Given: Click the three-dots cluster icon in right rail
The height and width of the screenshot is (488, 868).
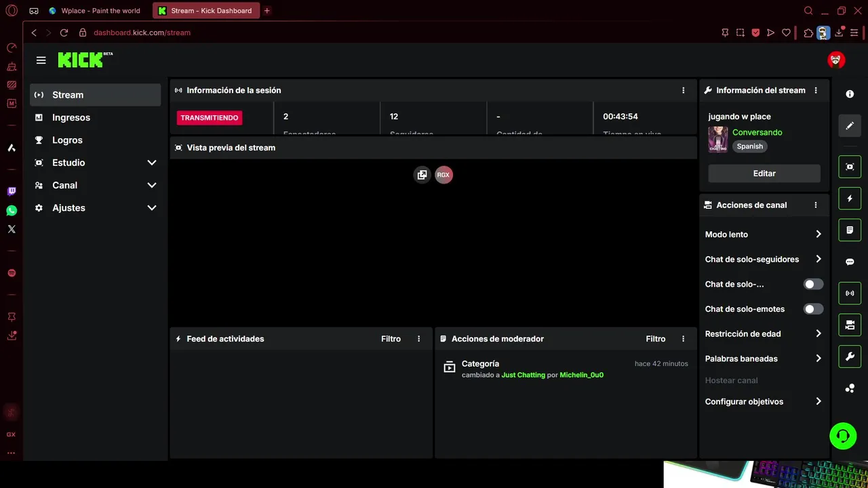Looking at the screenshot, I should coord(850,388).
